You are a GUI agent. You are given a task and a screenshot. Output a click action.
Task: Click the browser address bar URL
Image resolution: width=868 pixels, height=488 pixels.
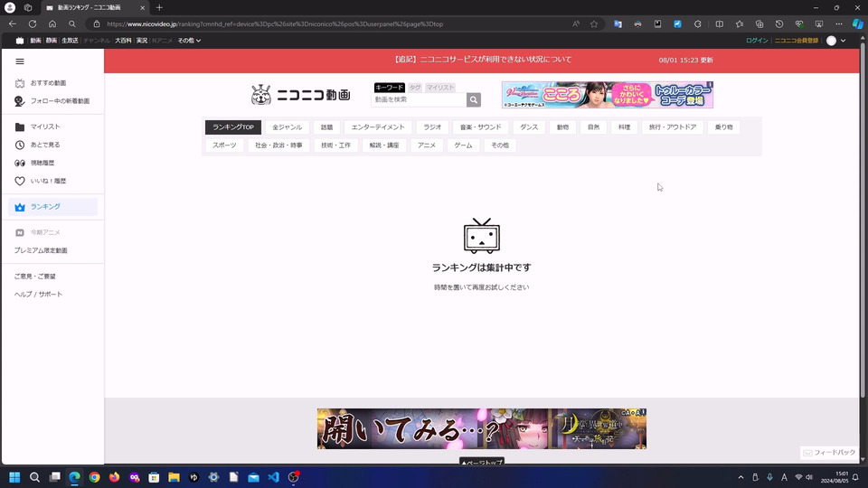(275, 23)
